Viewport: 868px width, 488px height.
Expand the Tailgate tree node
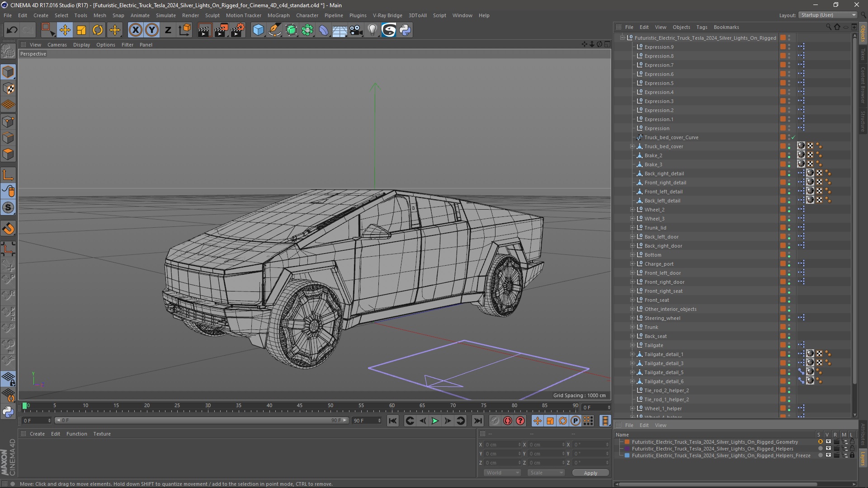[x=632, y=345]
